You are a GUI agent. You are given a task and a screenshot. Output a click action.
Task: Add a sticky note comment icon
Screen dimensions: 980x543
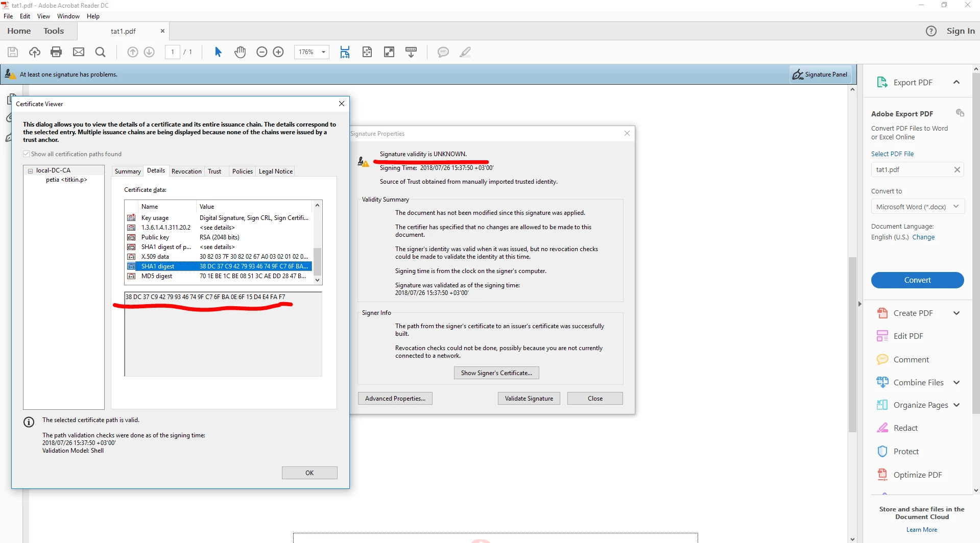coord(443,52)
